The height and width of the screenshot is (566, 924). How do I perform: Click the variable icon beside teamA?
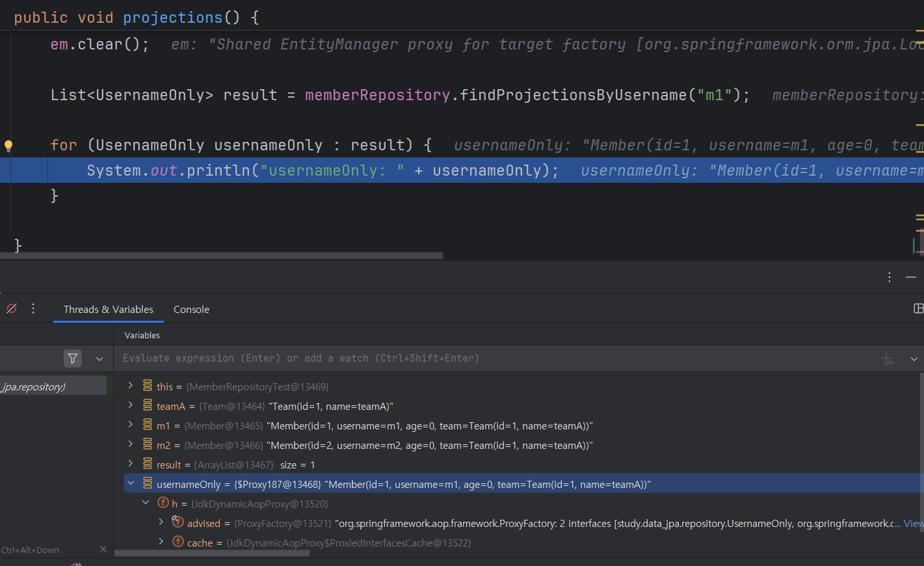(x=148, y=405)
